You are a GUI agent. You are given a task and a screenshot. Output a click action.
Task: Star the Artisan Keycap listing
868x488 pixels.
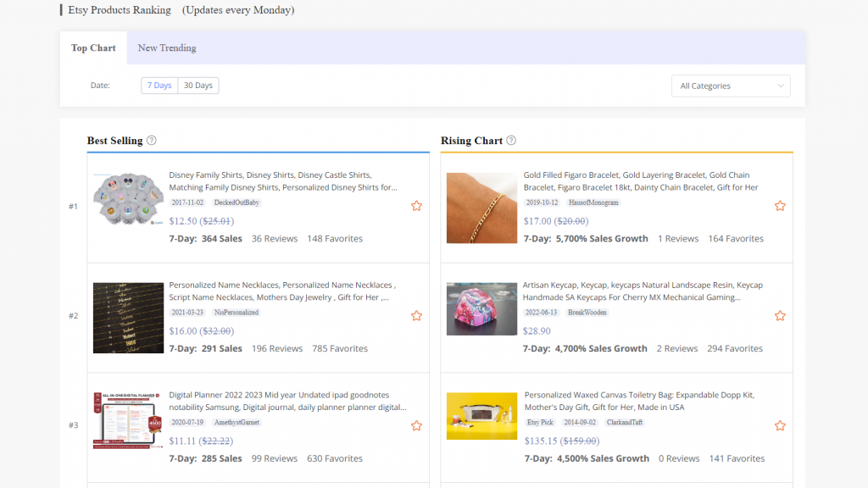tap(780, 316)
